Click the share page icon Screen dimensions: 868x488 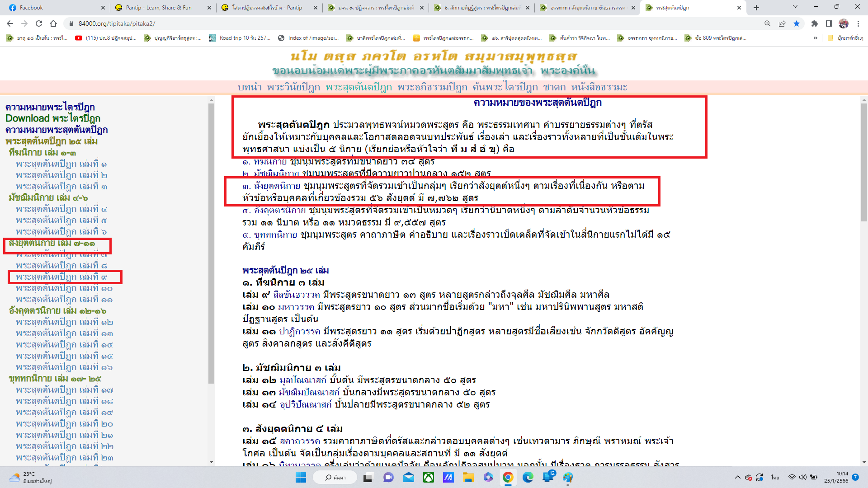click(782, 23)
